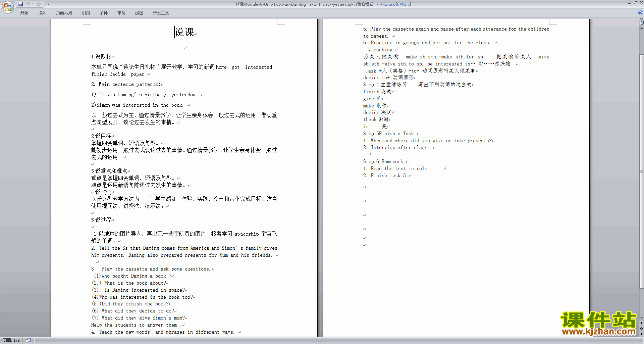
Task: Save the document with the floppy icon
Action: (x=20, y=4)
